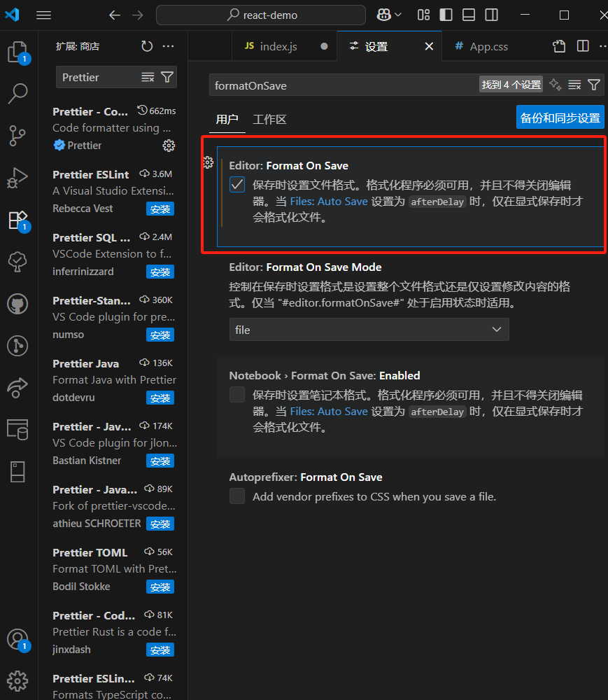Screen dimensions: 608x700
Task: Open the Remote Explorer view
Action: pyautogui.click(x=17, y=388)
